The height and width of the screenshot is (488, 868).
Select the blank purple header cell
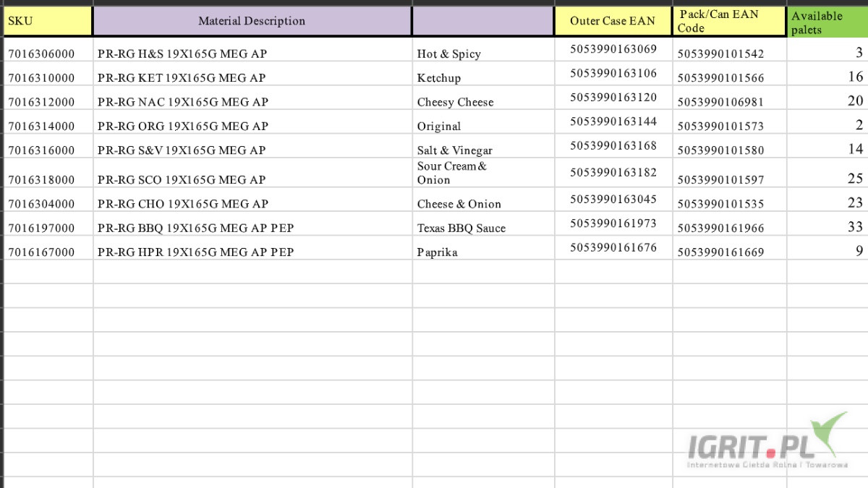click(482, 21)
